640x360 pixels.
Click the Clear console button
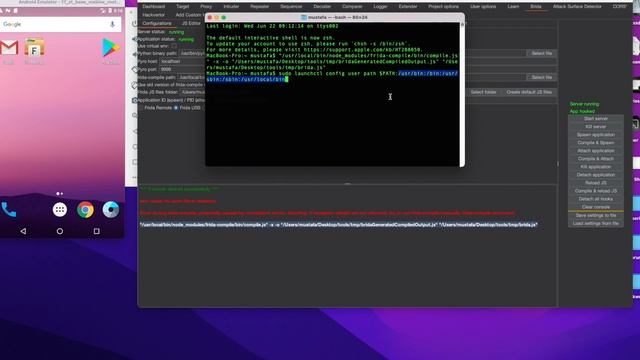point(596,207)
